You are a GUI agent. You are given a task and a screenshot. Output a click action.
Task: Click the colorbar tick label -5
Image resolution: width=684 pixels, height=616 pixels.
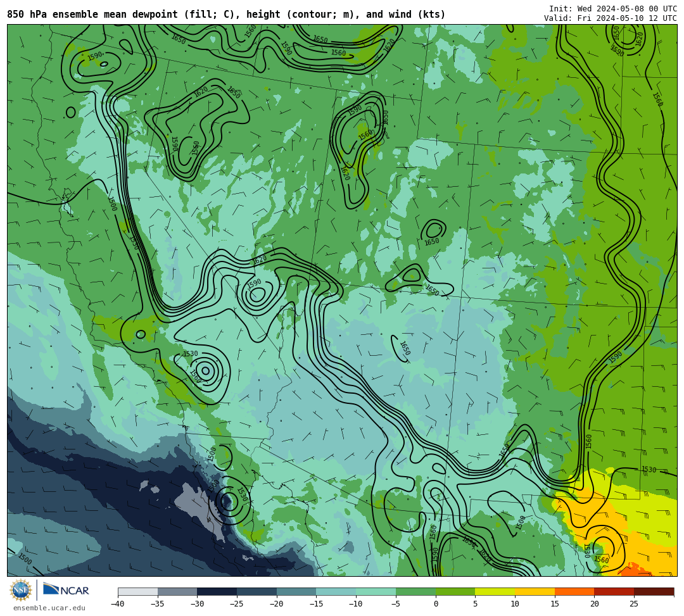395,604
